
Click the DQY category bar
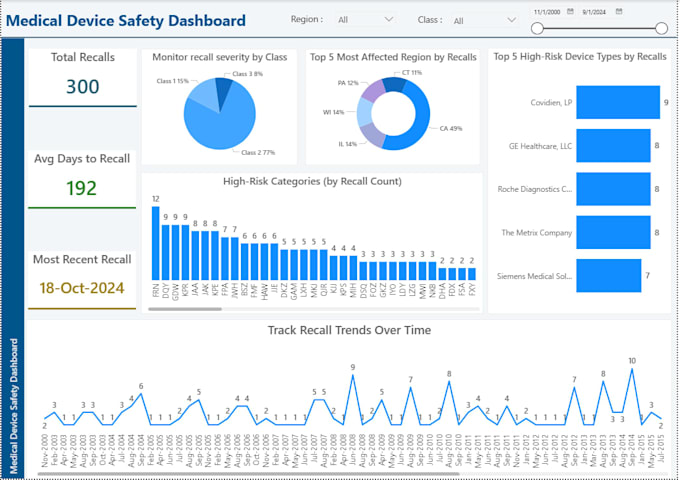pyautogui.click(x=166, y=252)
